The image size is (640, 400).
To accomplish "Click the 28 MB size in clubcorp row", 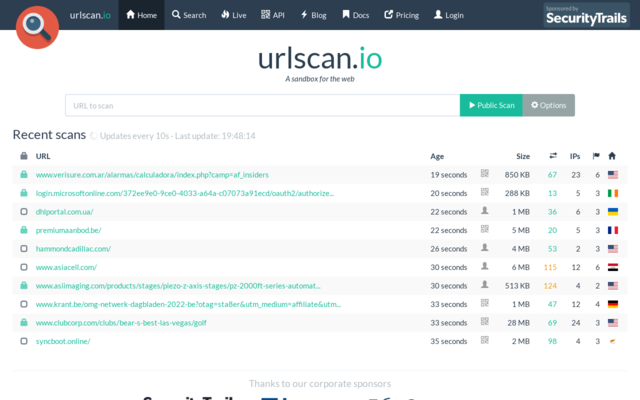I will tap(518, 323).
